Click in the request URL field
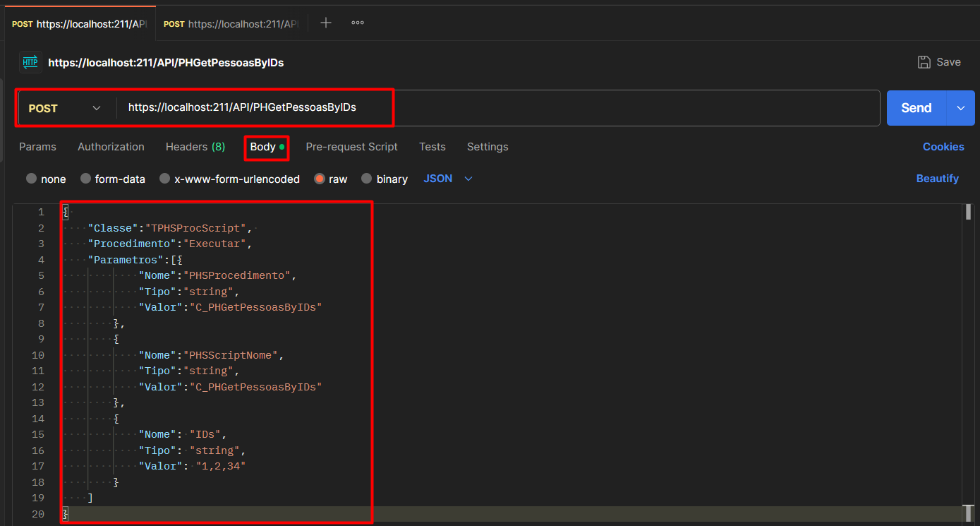980x526 pixels. pyautogui.click(x=498, y=108)
